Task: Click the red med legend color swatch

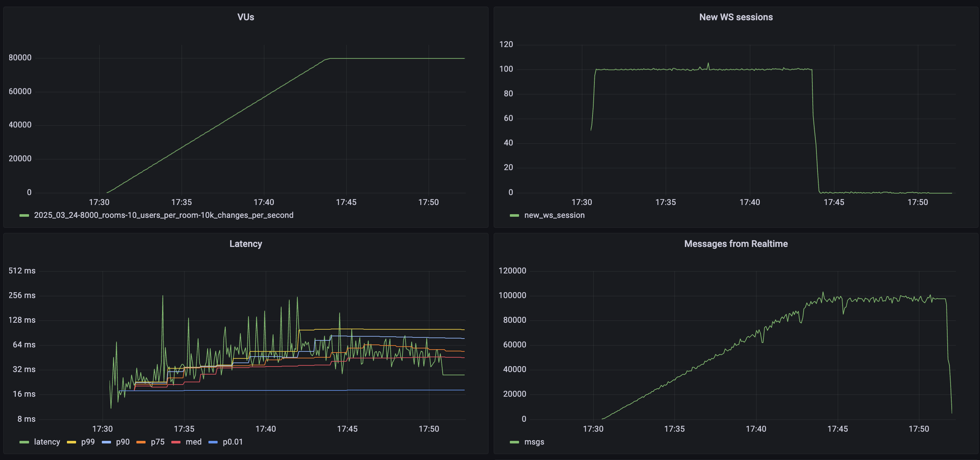Action: click(x=176, y=442)
